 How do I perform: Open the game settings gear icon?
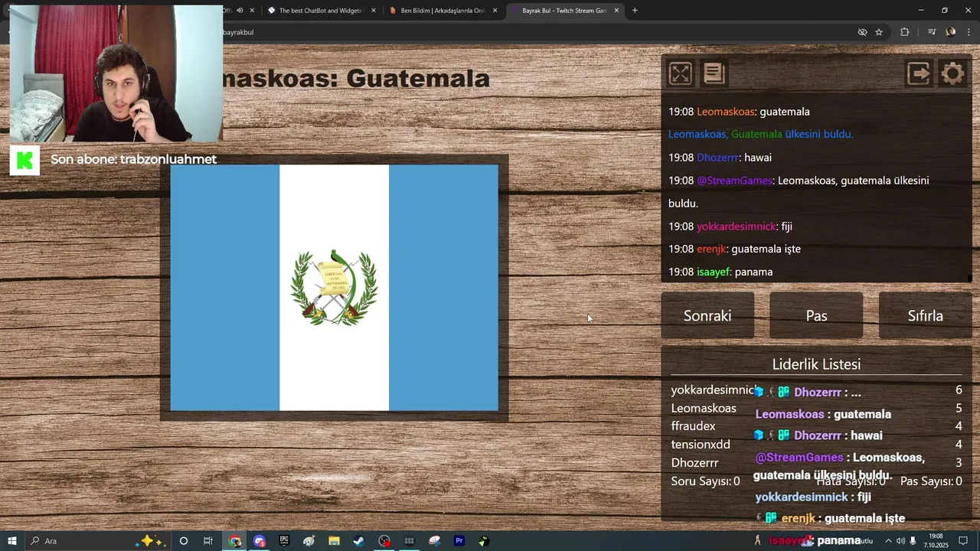tap(952, 73)
